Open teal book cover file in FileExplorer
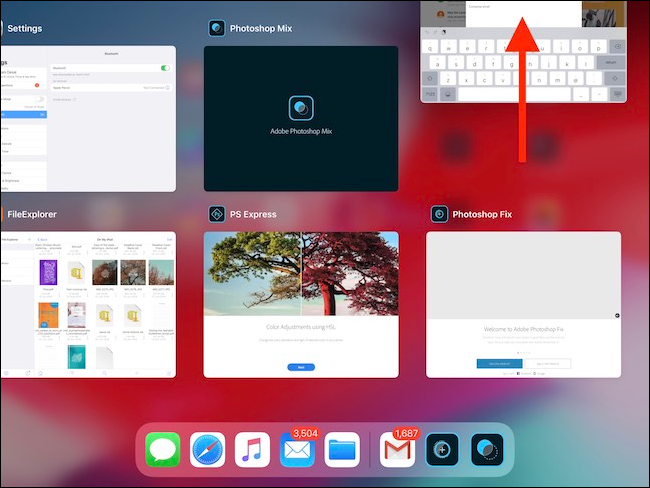This screenshot has height=488, width=650. [x=77, y=357]
